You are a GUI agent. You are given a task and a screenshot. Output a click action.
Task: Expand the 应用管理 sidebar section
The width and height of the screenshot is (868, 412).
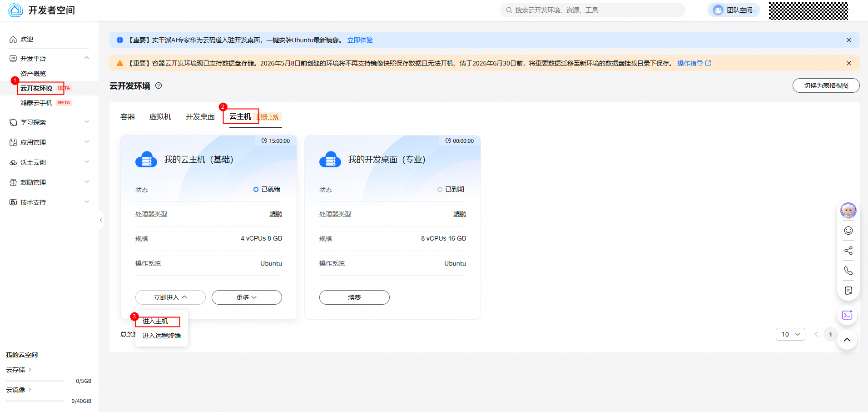coord(87,142)
